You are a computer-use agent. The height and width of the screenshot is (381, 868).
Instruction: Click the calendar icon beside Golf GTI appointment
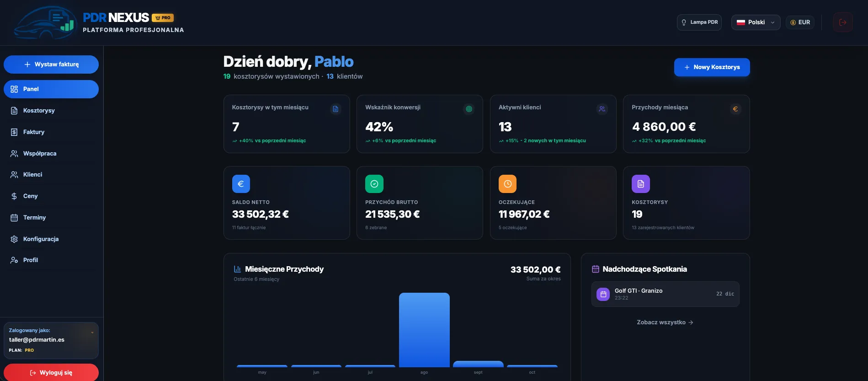tap(603, 294)
